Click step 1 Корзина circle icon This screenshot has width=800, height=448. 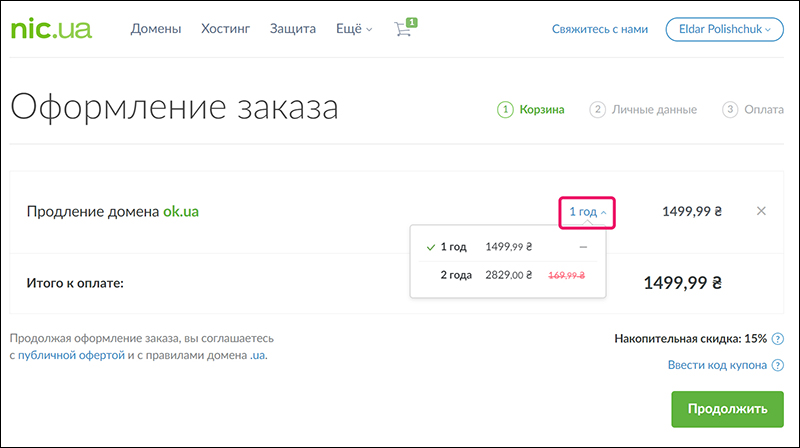(505, 109)
